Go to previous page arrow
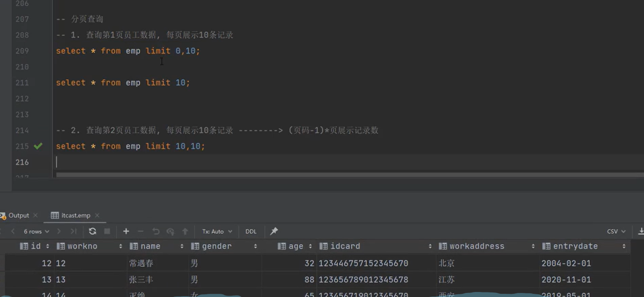 (x=13, y=231)
